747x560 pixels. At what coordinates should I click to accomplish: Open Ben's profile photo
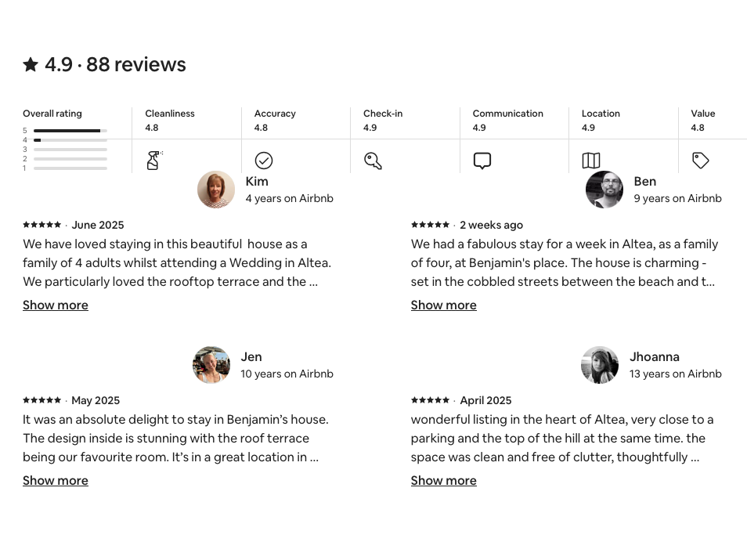(604, 190)
